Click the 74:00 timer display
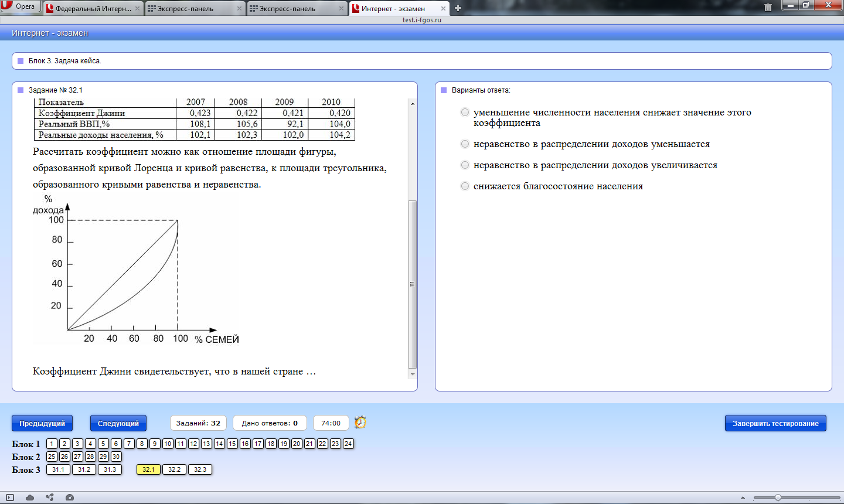The image size is (844, 504). point(331,423)
